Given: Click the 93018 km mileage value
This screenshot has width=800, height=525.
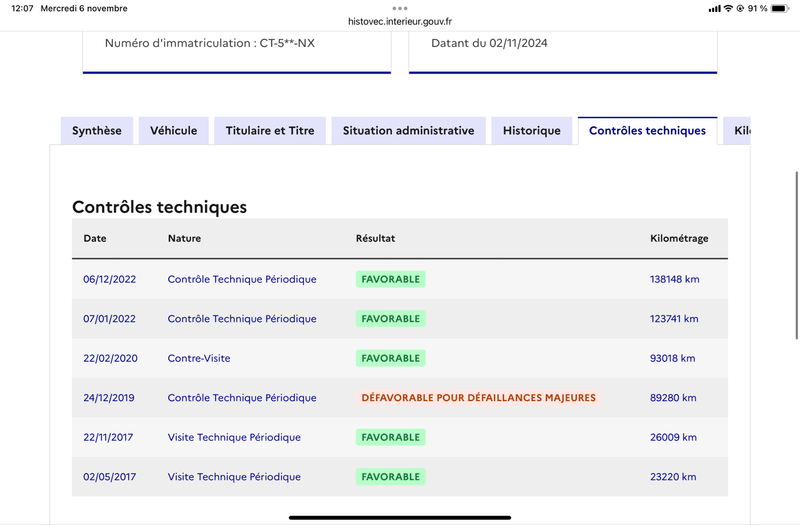Looking at the screenshot, I should click(672, 358).
